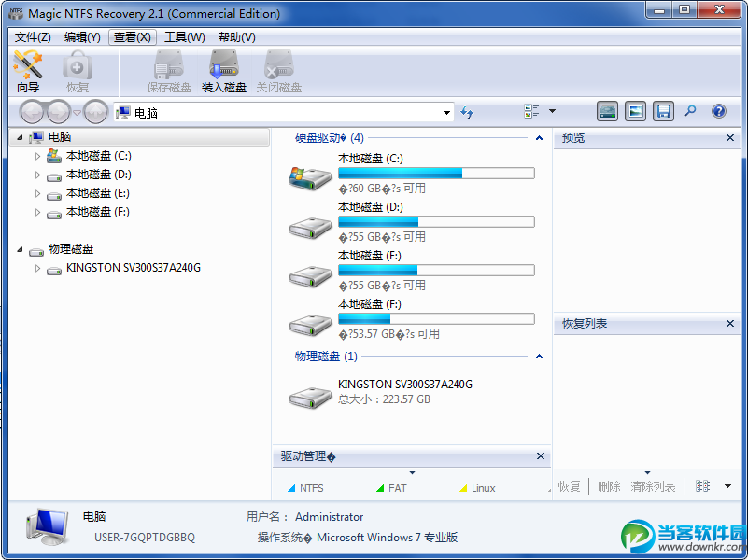Go forward with the navigation forward arrow
Image resolution: width=748 pixels, height=560 pixels.
tap(58, 113)
